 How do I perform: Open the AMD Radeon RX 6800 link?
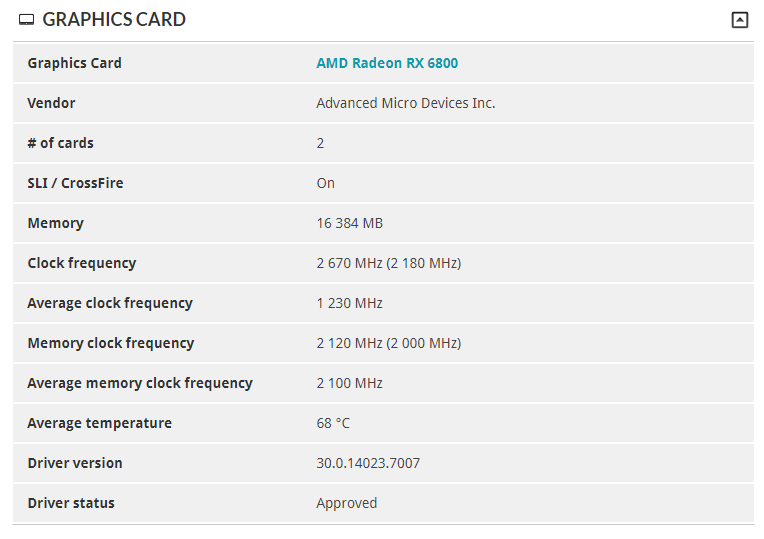point(387,63)
